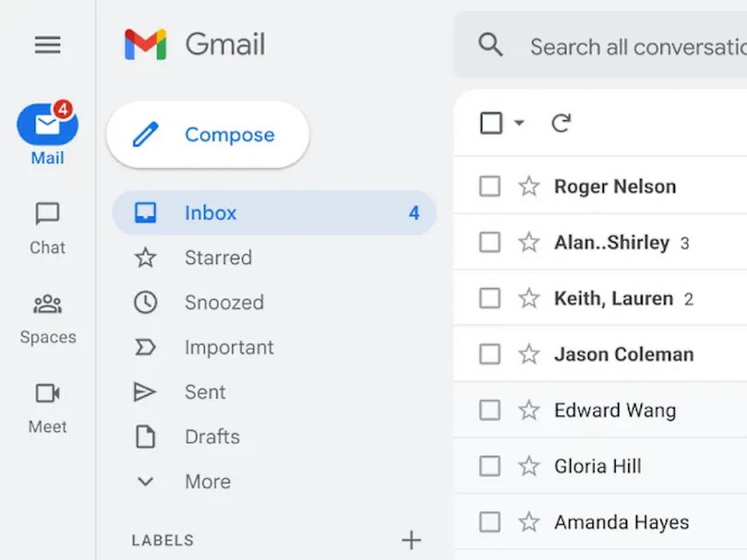Open the Meet video section

(x=47, y=394)
